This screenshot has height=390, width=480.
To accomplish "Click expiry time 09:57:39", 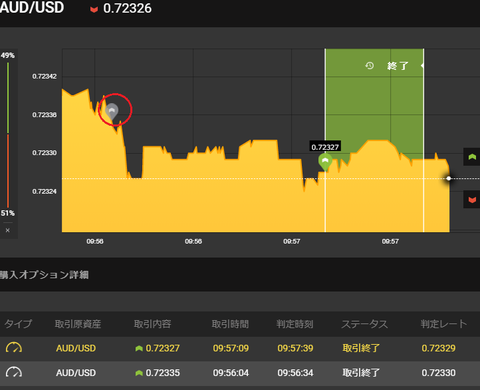I will click(x=295, y=348).
